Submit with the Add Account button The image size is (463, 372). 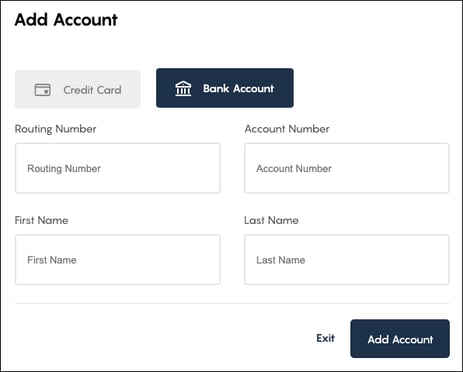click(x=400, y=339)
